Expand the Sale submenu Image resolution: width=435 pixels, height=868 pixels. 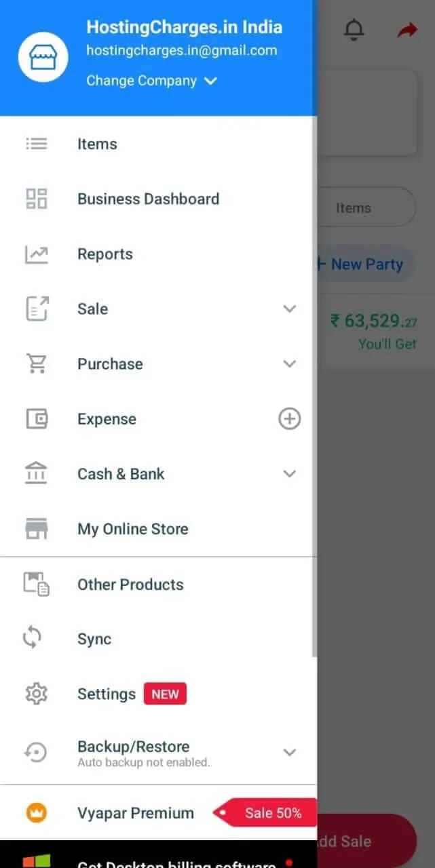[x=290, y=309]
